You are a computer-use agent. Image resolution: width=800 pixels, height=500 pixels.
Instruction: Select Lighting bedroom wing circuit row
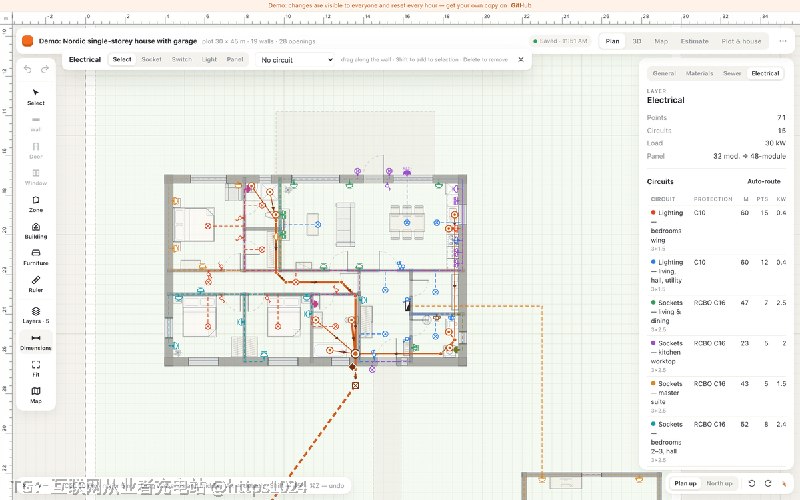717,231
